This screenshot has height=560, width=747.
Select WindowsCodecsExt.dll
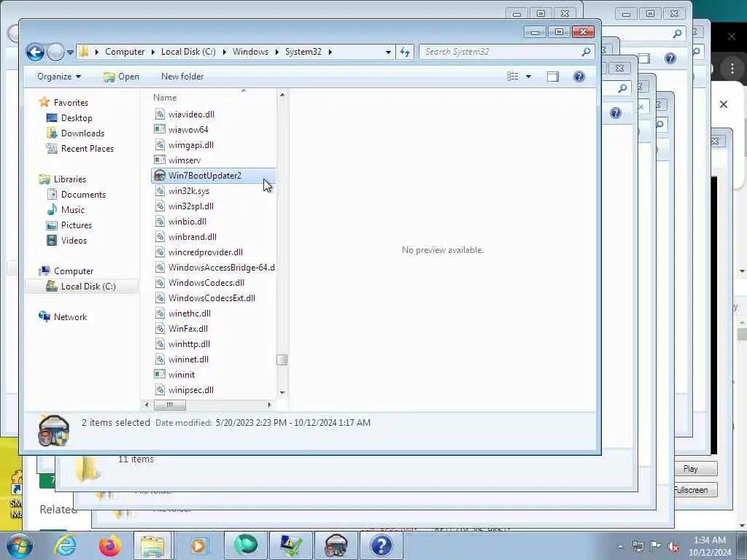tap(212, 298)
